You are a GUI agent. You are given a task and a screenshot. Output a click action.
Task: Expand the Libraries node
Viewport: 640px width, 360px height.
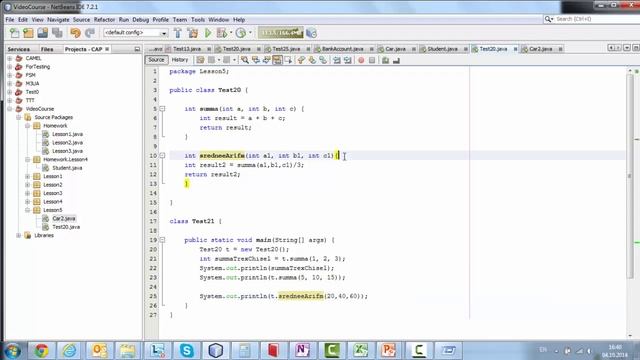[18, 236]
